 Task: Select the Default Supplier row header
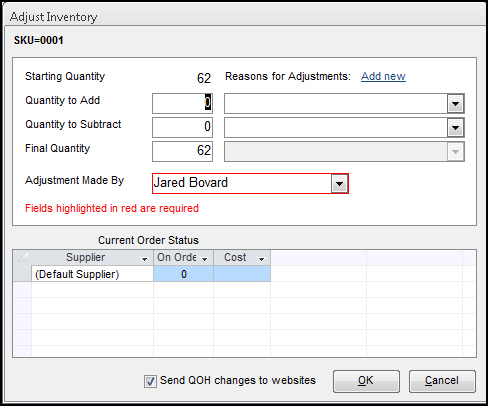click(22, 274)
